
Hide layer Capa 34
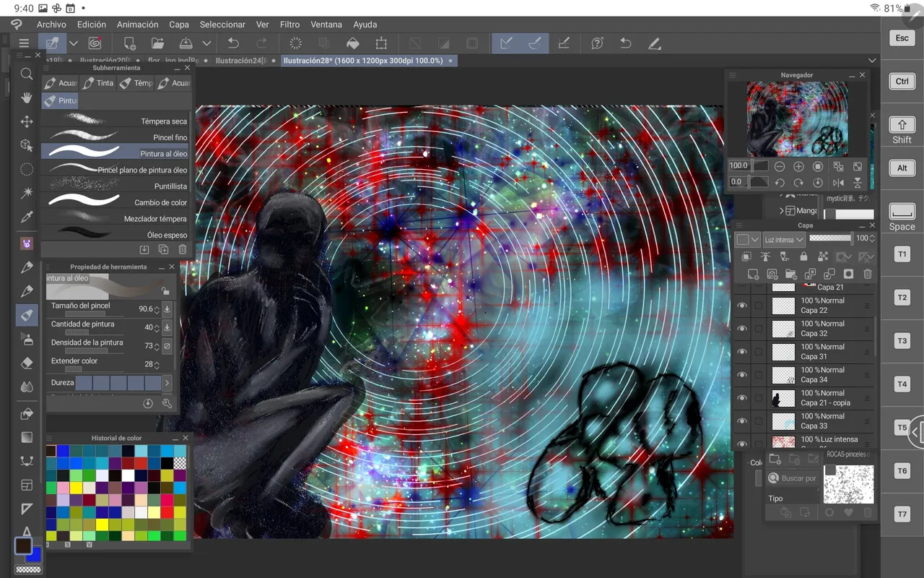pos(742,375)
